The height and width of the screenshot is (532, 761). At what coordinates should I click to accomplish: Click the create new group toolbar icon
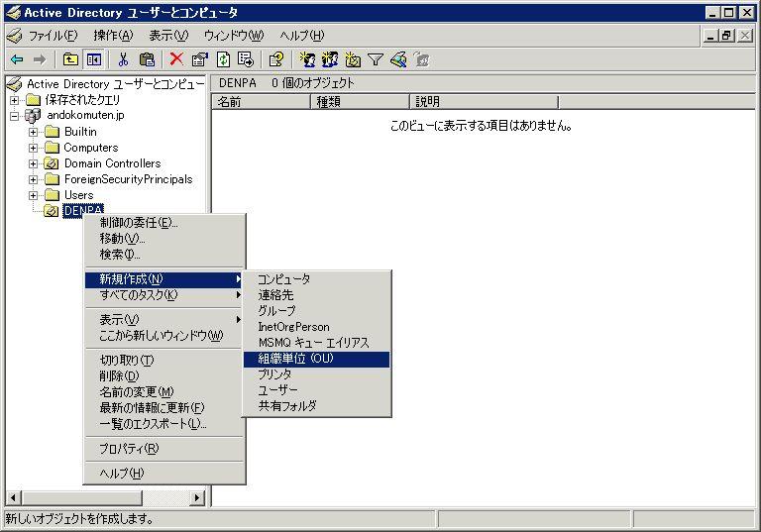[330, 59]
